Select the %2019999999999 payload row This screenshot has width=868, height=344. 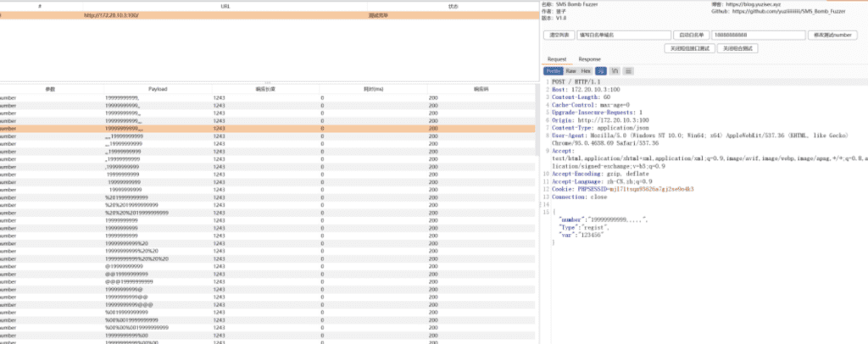[267, 197]
